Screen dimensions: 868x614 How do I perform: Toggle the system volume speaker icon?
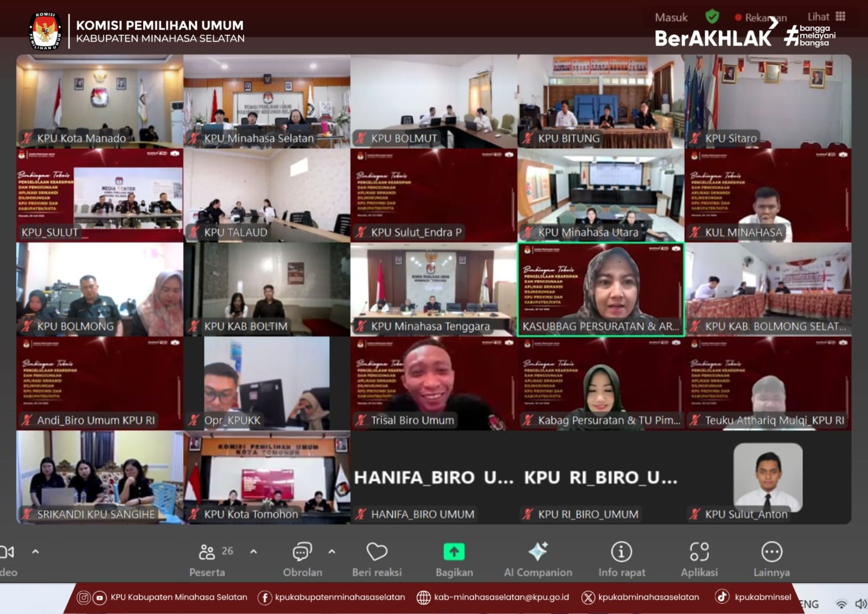860,604
